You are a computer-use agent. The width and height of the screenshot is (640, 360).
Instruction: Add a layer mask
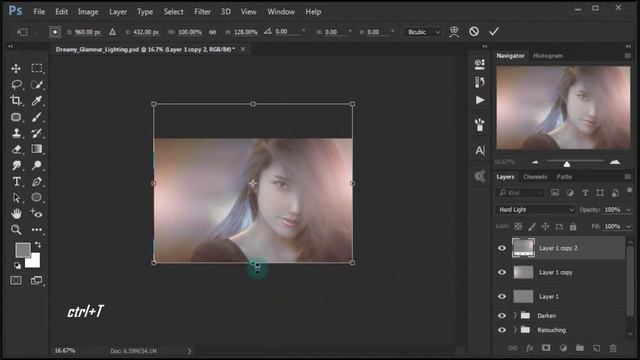[546, 348]
